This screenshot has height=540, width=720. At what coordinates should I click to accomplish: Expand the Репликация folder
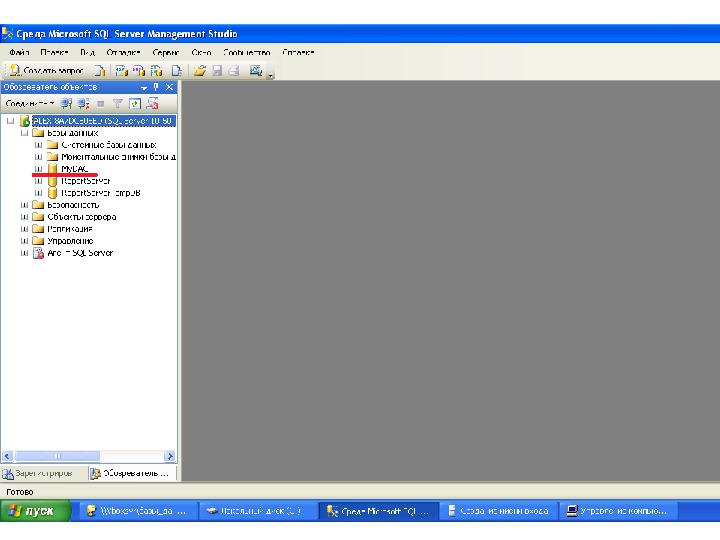24,229
